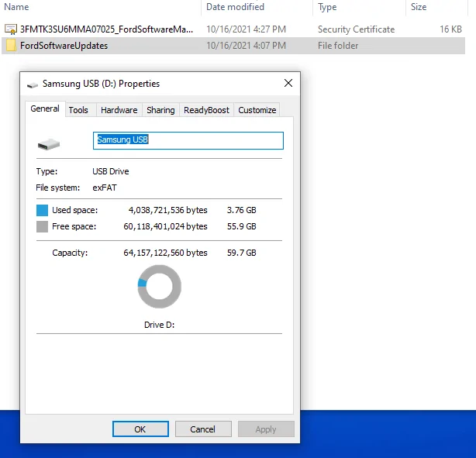Click the Free space: label
The width and height of the screenshot is (476, 458).
(x=74, y=227)
